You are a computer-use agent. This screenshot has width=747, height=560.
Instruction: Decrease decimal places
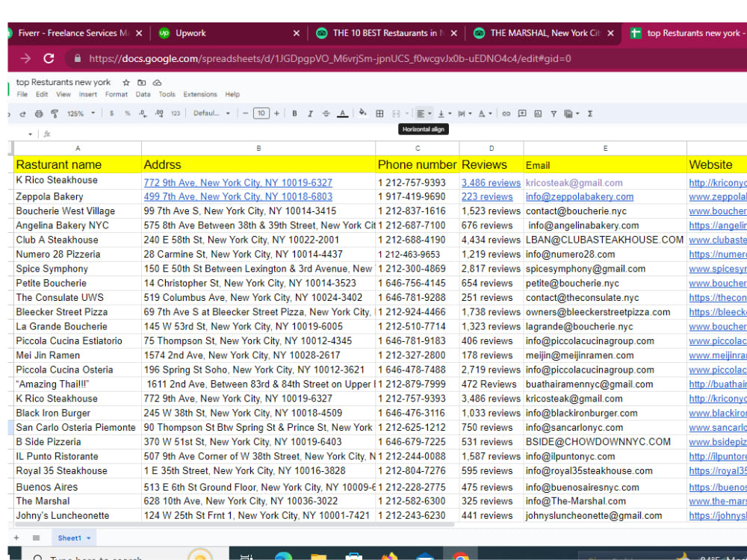[143, 113]
